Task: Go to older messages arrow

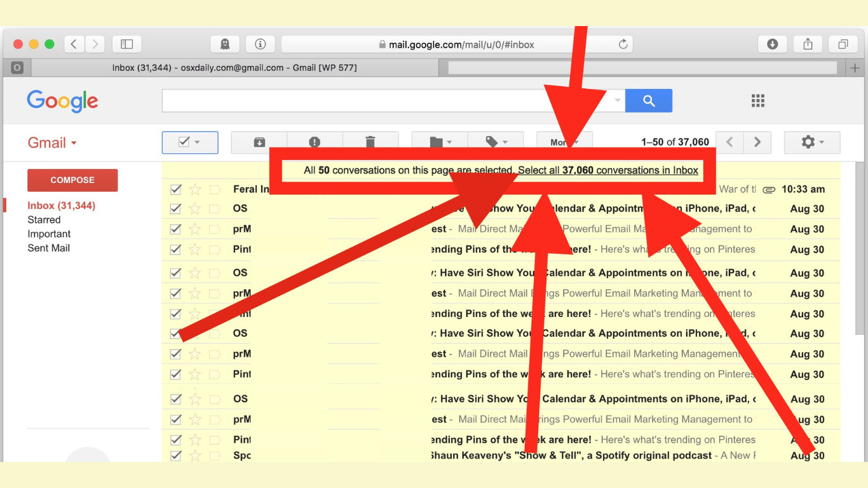Action: 757,142
